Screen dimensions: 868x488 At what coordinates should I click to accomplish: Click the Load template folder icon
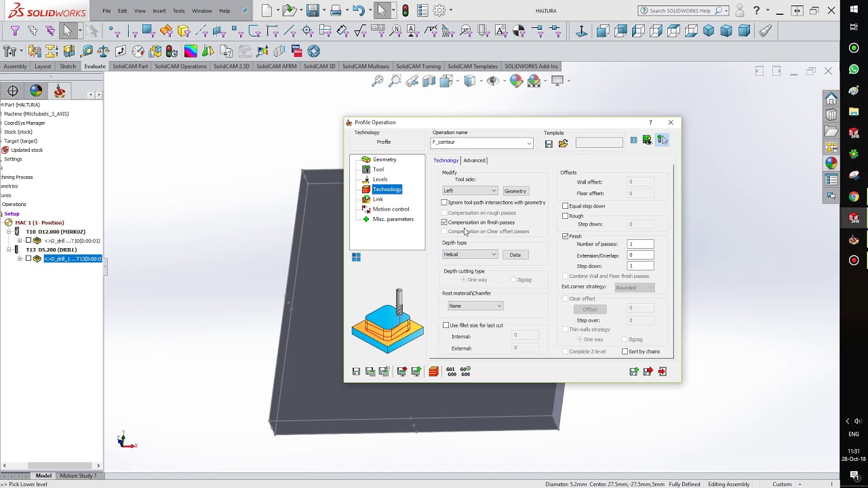click(563, 143)
